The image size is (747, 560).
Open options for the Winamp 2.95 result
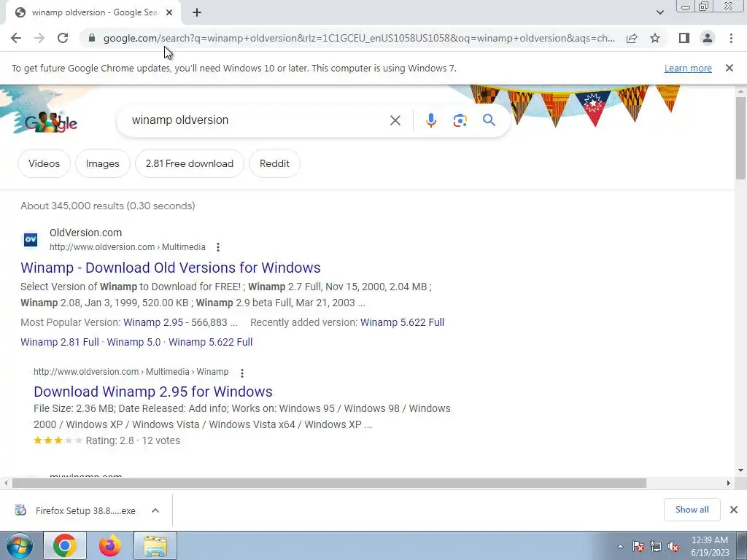point(242,373)
